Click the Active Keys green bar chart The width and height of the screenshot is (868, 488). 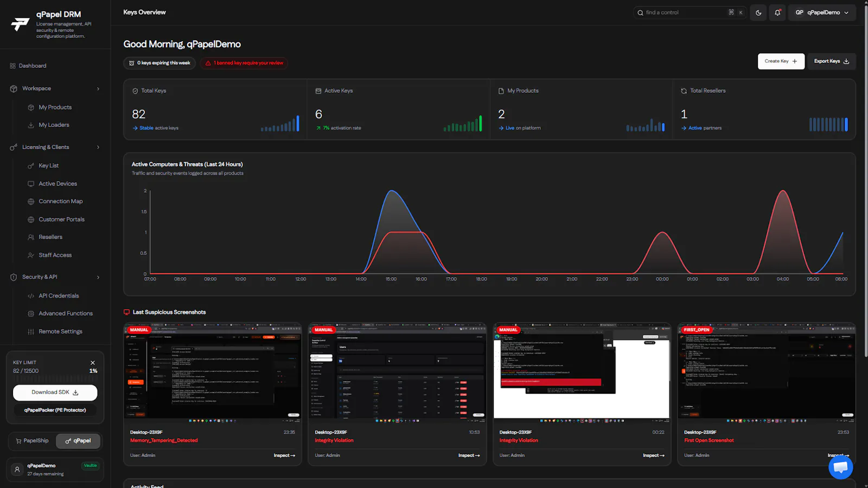click(463, 124)
